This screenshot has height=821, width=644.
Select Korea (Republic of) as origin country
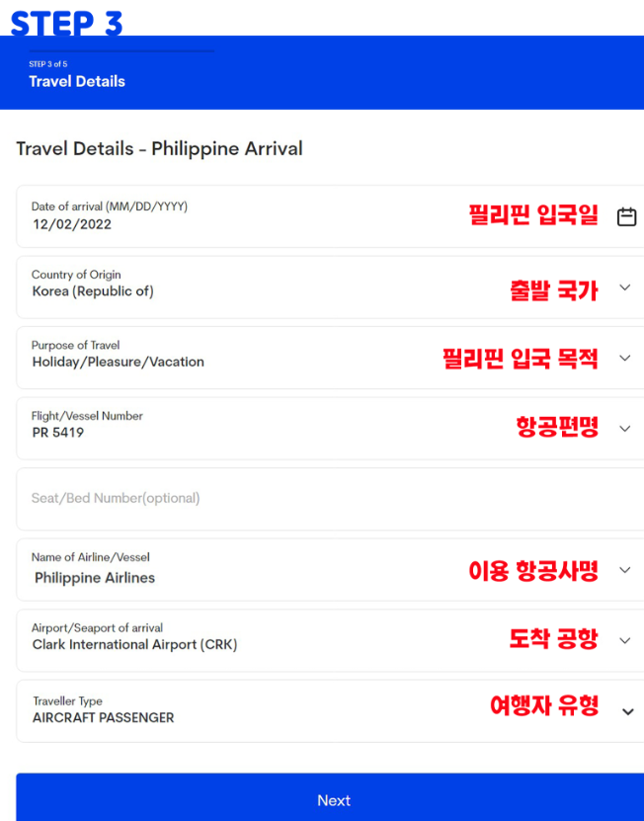tap(97, 292)
